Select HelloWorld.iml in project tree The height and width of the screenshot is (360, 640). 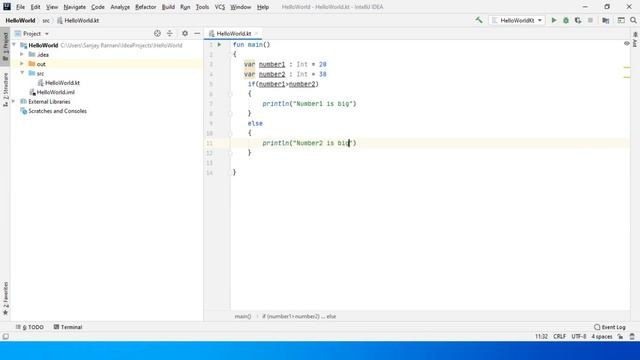click(56, 92)
